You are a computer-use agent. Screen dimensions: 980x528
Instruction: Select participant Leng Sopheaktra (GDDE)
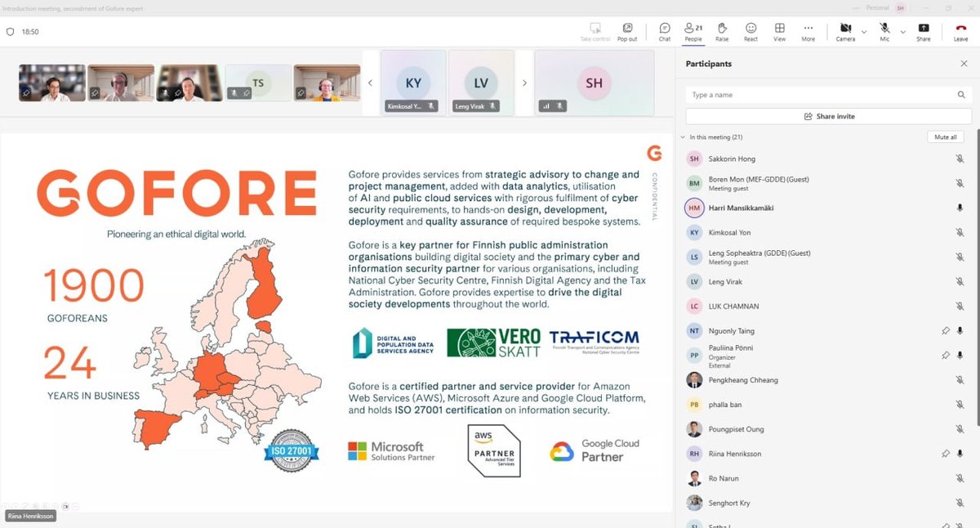pyautogui.click(x=825, y=257)
